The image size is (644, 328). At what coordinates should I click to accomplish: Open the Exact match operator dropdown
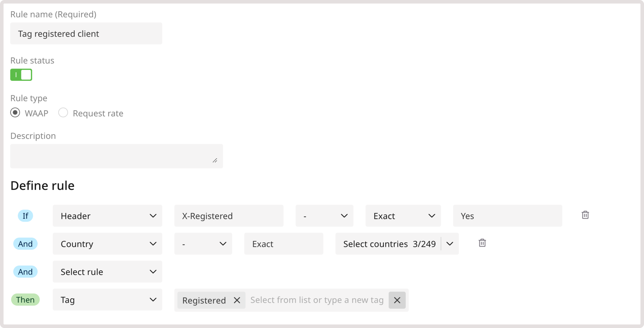tap(403, 216)
